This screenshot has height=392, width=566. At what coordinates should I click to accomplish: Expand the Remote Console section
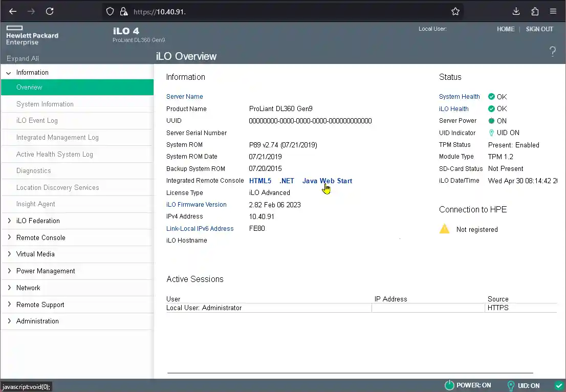point(9,237)
